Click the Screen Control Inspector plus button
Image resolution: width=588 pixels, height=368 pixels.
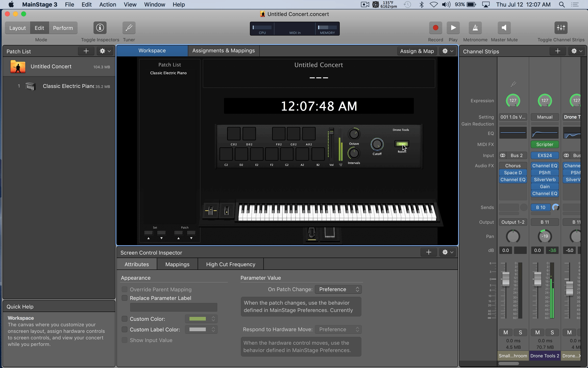click(429, 252)
